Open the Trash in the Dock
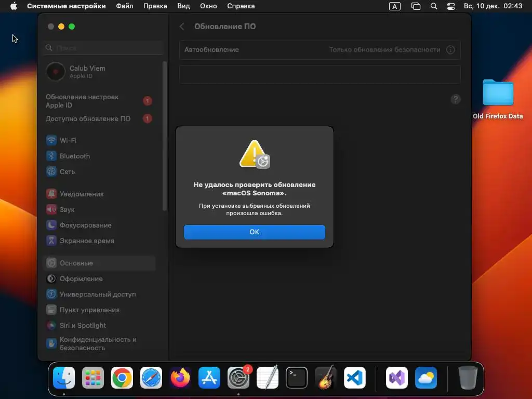 [x=468, y=378]
